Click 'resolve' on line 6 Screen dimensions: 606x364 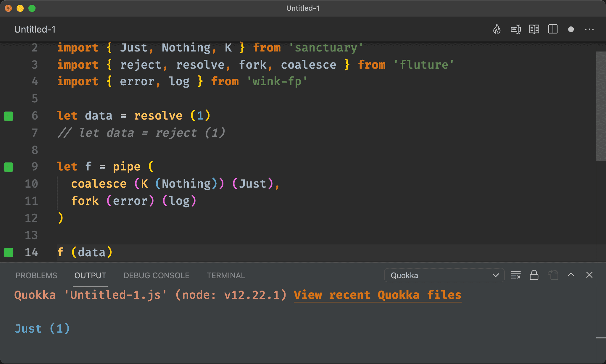point(158,116)
